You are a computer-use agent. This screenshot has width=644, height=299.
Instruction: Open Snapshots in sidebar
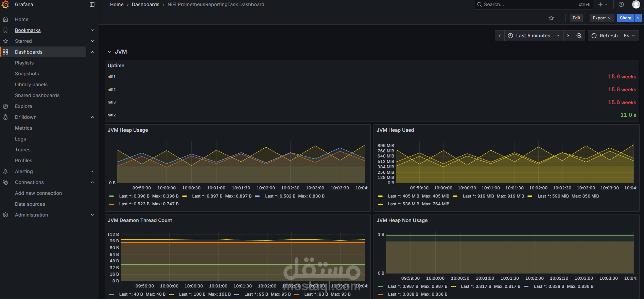point(27,74)
